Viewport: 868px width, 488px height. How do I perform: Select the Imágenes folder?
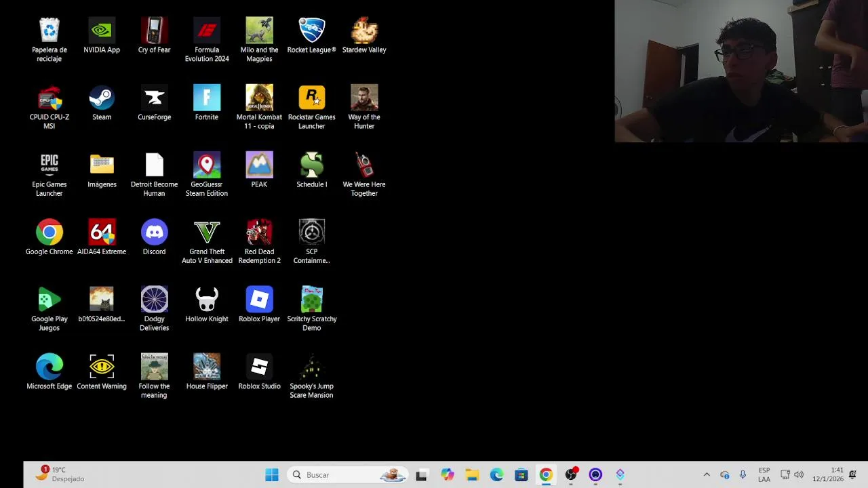point(102,170)
